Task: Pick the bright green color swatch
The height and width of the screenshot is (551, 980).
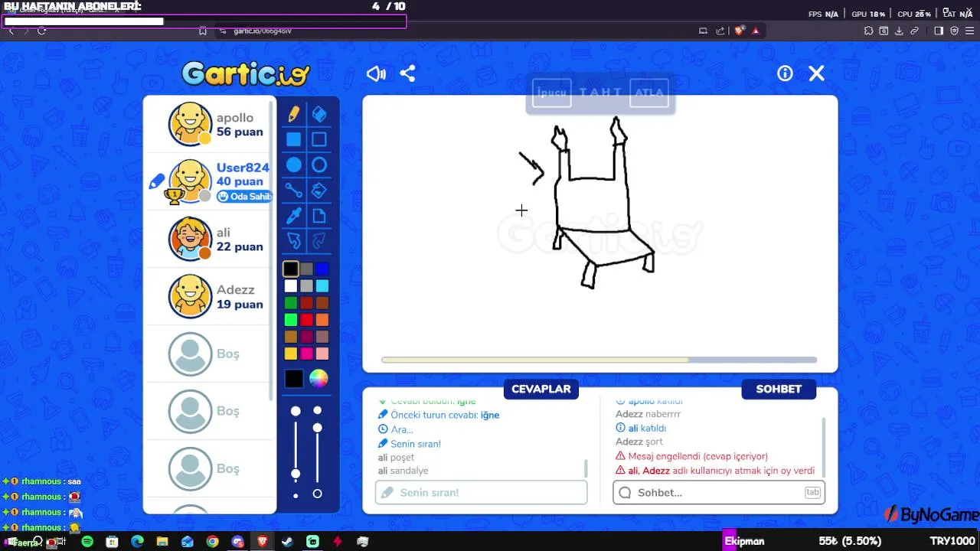Action: click(291, 320)
